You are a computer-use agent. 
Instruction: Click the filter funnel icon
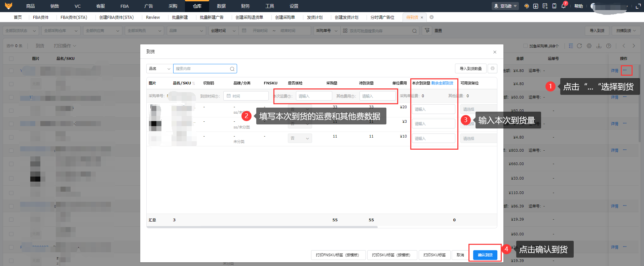point(427,31)
